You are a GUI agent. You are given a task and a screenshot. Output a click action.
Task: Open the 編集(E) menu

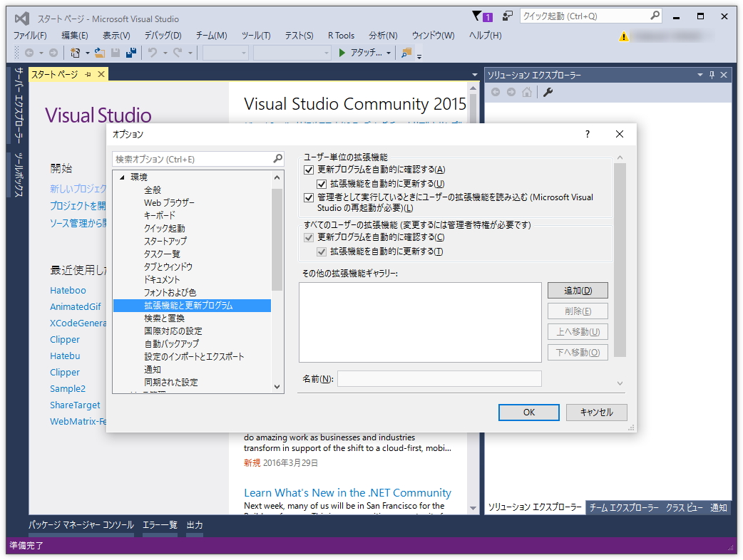pyautogui.click(x=74, y=36)
